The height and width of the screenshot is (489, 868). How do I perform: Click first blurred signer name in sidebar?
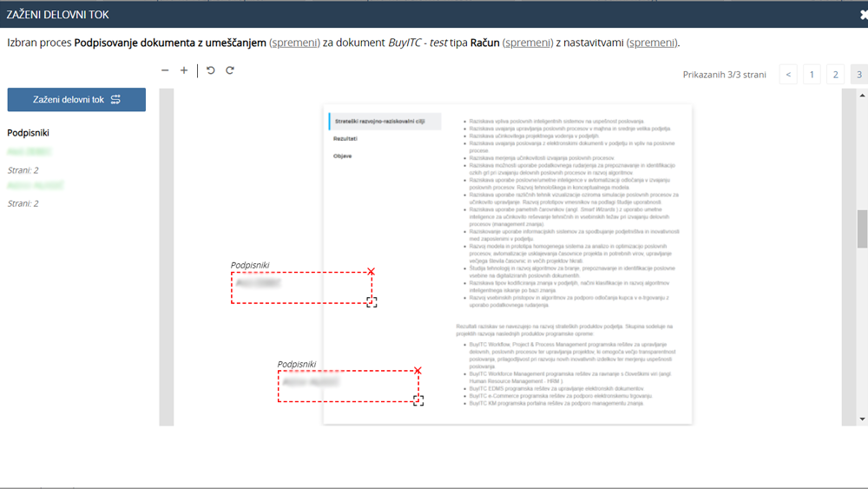click(29, 152)
